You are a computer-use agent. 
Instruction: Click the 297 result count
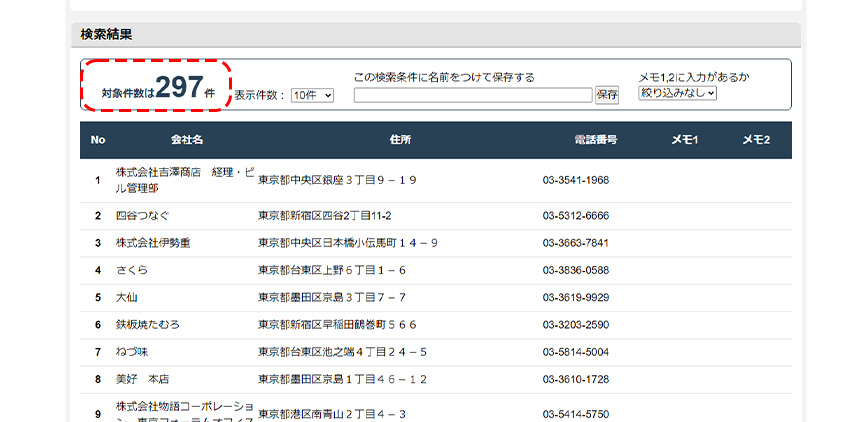tap(180, 88)
